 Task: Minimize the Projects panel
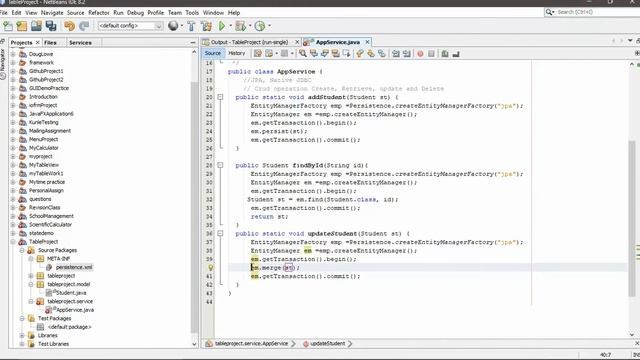point(193,42)
